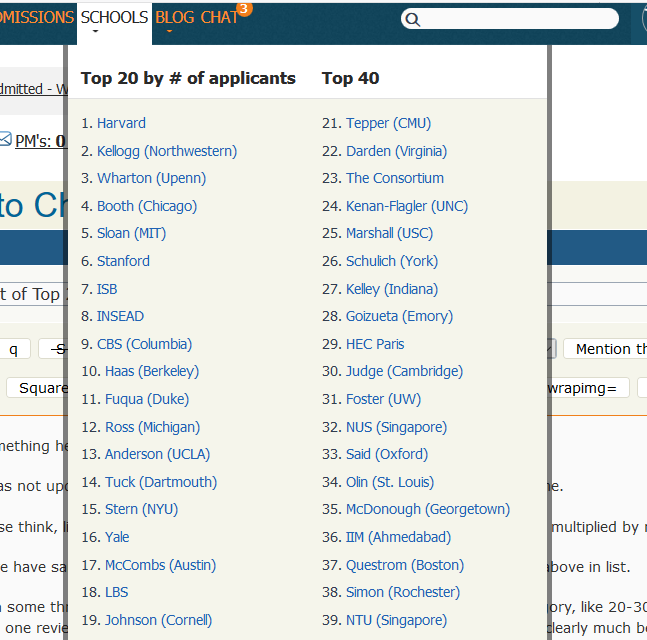Viewport: 647px width, 640px height.
Task: Open Tuck (Dartmouth) link
Action: click(x=161, y=482)
